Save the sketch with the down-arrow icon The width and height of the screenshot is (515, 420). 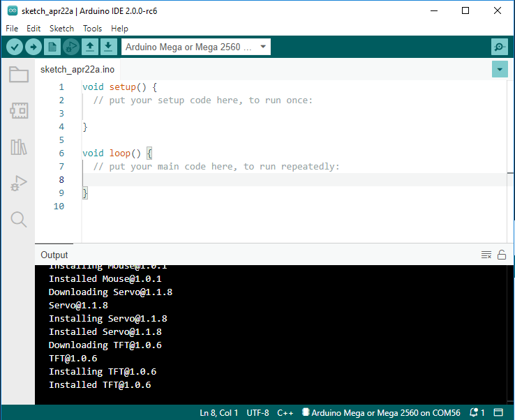pos(108,47)
